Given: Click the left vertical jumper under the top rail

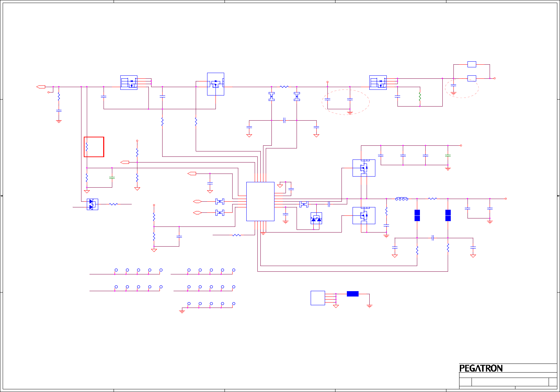Looking at the screenshot, I should [x=271, y=96].
